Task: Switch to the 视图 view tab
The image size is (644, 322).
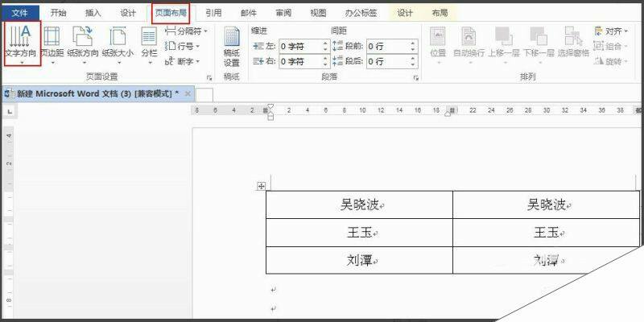Action: (x=318, y=13)
